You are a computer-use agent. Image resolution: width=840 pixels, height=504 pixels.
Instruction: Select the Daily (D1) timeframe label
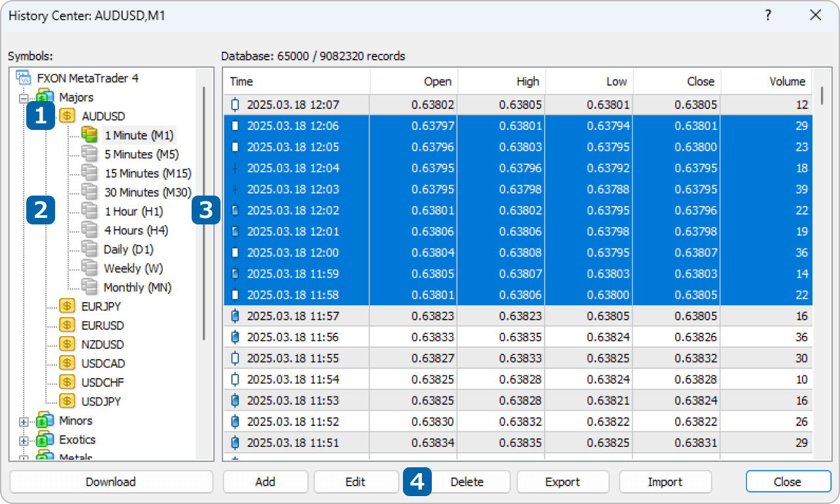coord(129,249)
